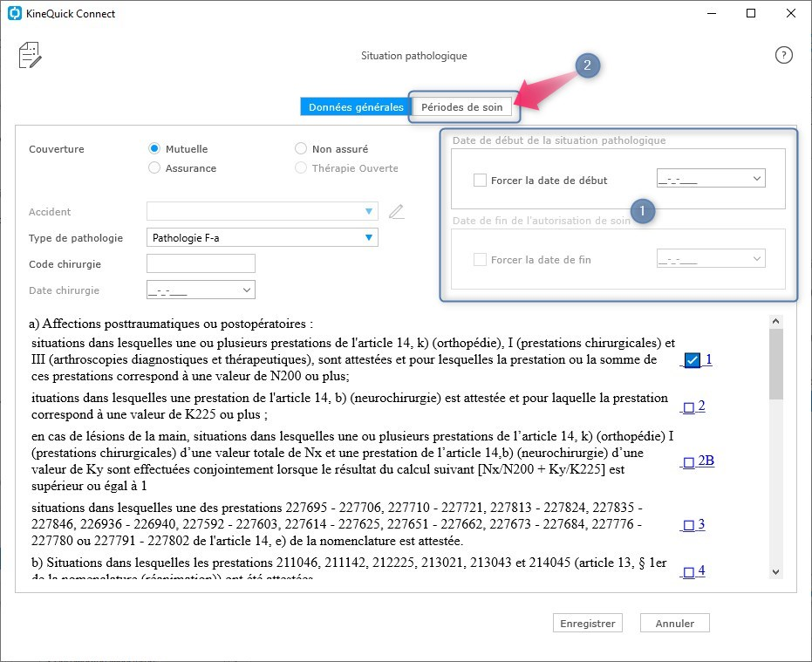Click 'Date de début de la situation pathologique' label
Image resolution: width=812 pixels, height=662 pixels.
click(559, 140)
